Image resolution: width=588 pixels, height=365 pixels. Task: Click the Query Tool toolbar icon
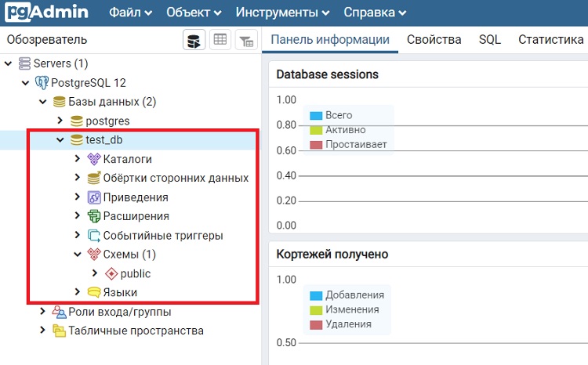click(194, 40)
